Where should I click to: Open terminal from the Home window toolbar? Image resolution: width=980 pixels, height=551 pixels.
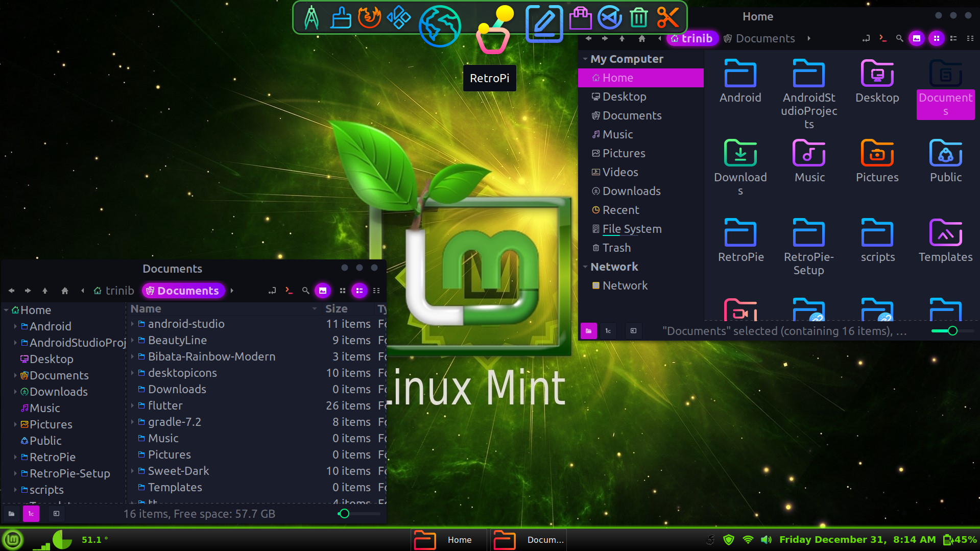(x=882, y=38)
